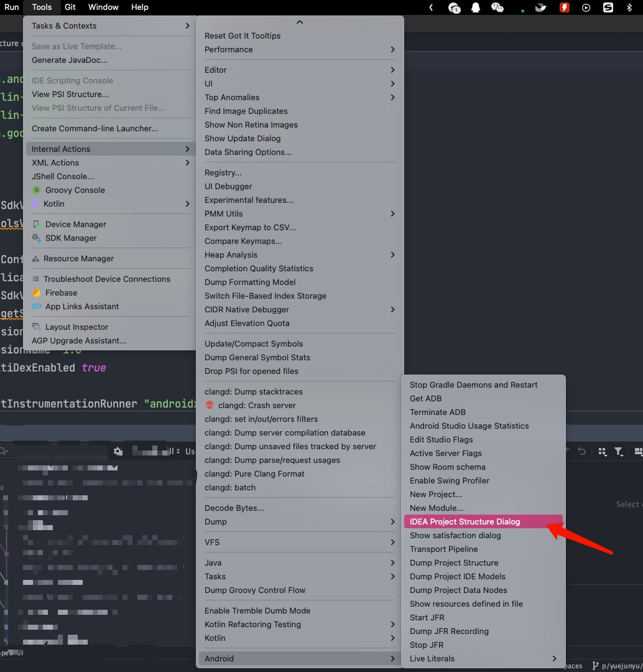Expand the Kotlin Refactoring Testing submenu

300,625
